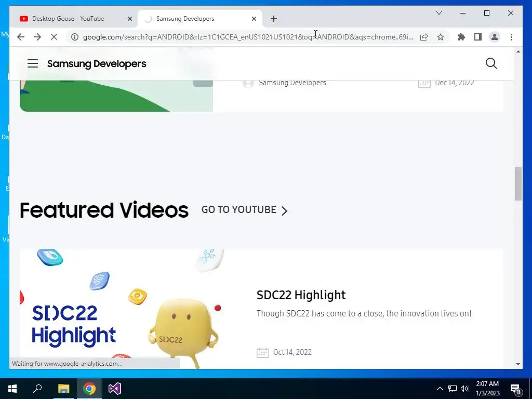Open the SDC22 Highlight video title
Image resolution: width=532 pixels, height=399 pixels.
coord(301,295)
